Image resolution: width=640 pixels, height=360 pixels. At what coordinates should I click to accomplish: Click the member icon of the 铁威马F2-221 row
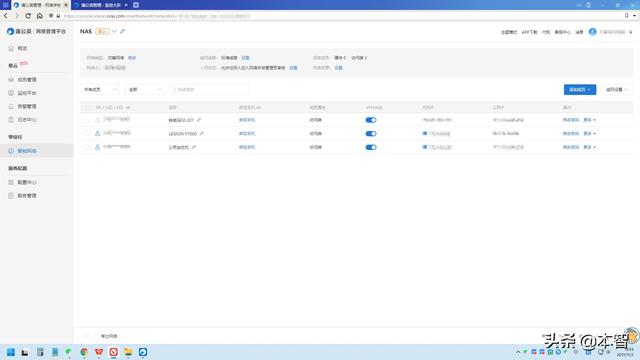click(98, 120)
